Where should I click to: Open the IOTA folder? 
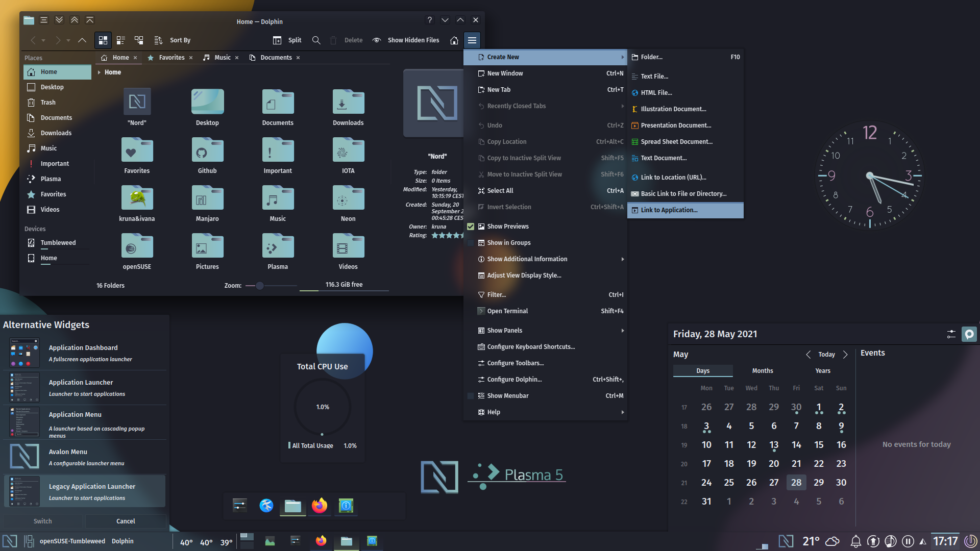click(348, 156)
